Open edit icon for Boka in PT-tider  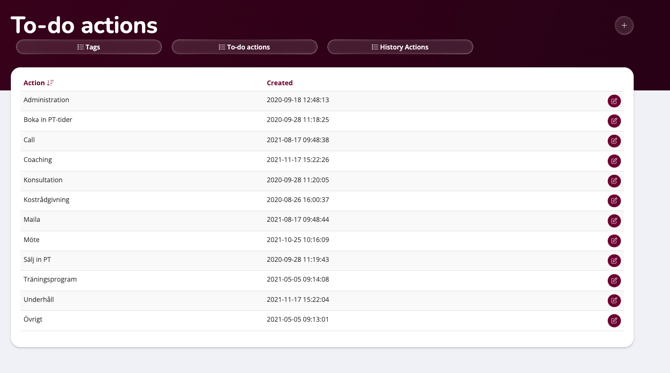tap(614, 121)
